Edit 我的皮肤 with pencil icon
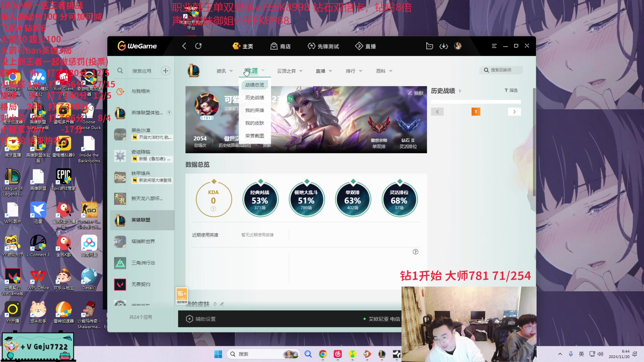This screenshot has height=362, width=644. tap(222, 304)
